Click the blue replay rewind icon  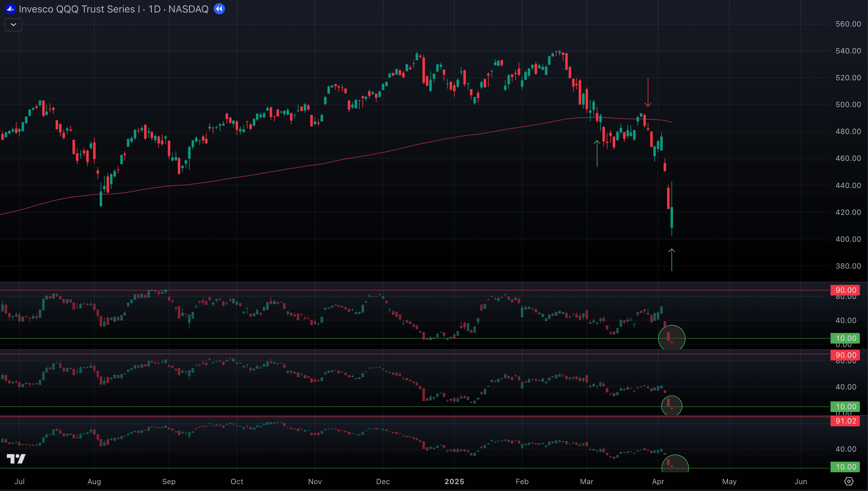pyautogui.click(x=219, y=9)
